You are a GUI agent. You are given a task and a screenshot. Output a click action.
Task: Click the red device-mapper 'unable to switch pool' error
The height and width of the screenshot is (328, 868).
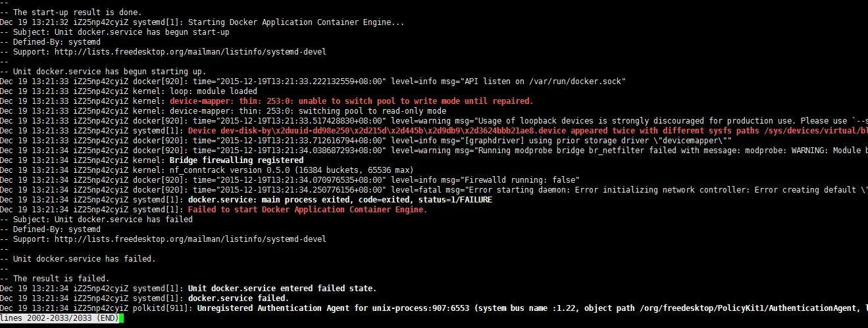pos(351,101)
